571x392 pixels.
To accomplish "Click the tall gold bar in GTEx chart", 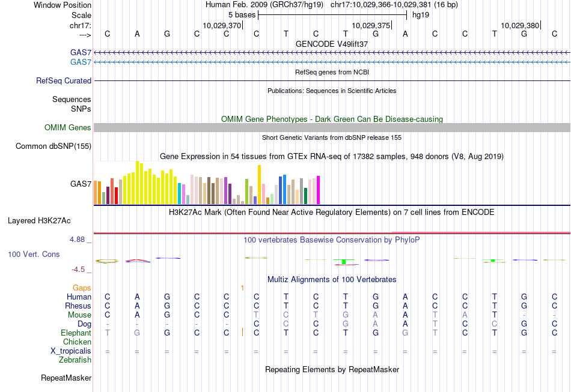I will [x=259, y=185].
